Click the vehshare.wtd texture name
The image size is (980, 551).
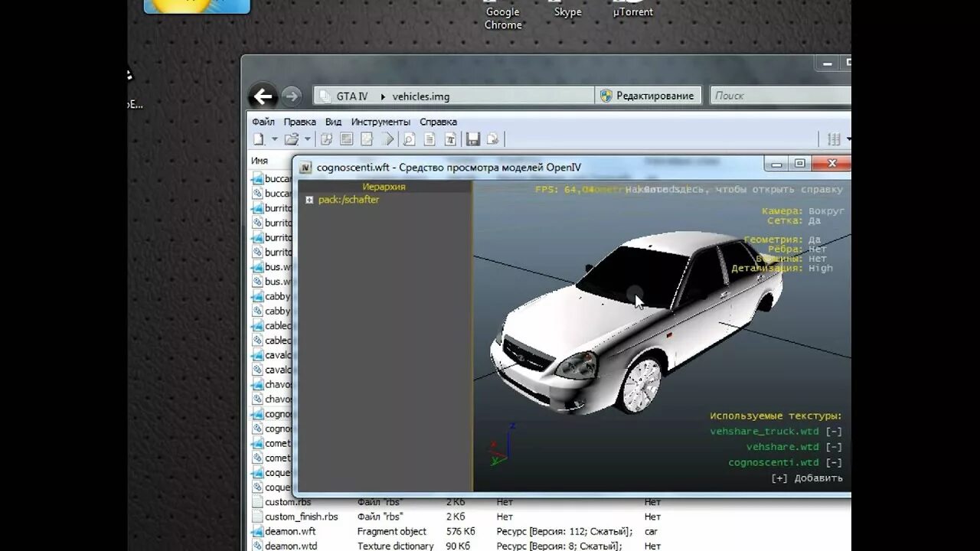coord(782,447)
